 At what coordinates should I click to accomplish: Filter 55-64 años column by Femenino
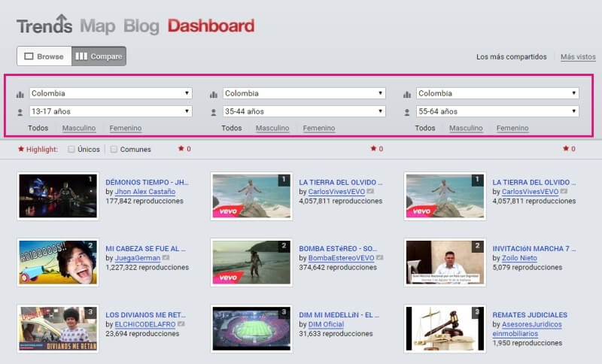(x=512, y=128)
